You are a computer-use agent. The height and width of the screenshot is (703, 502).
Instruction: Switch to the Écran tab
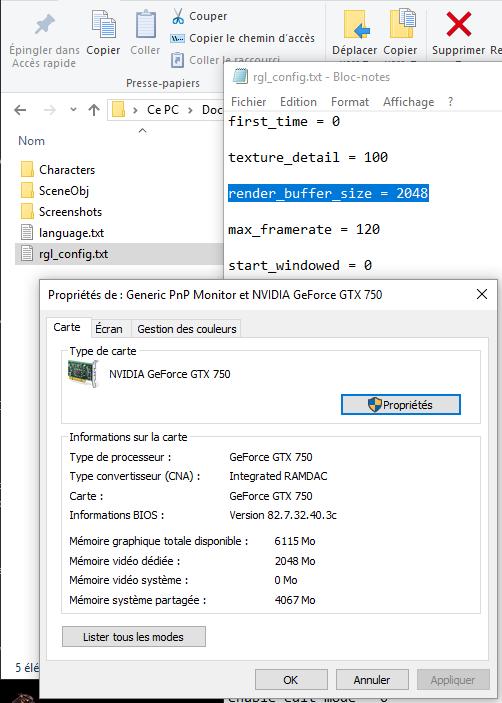coord(109,329)
